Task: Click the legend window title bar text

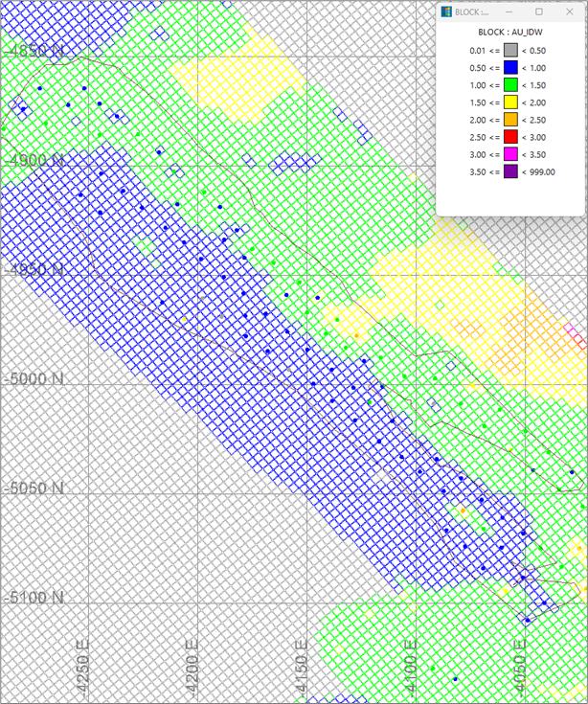Action: point(469,12)
